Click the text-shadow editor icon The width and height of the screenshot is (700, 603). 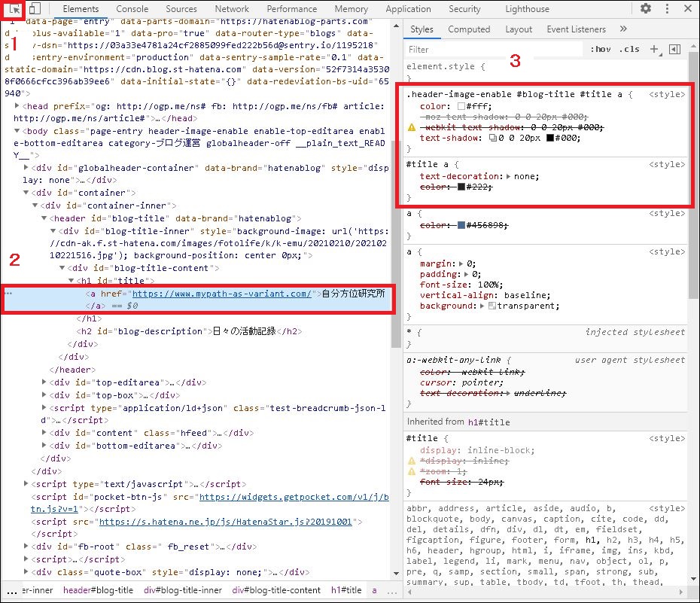coord(493,138)
